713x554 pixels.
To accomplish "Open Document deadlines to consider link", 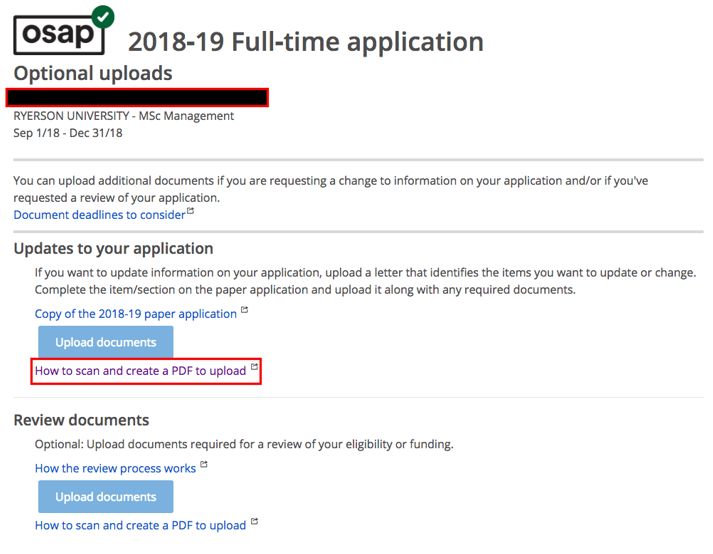I will coord(99,215).
